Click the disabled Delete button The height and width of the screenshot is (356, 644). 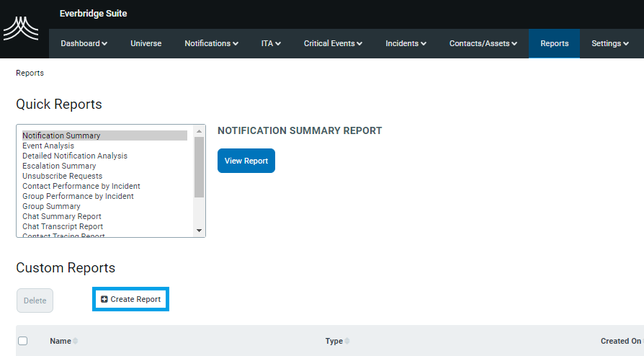[35, 301]
